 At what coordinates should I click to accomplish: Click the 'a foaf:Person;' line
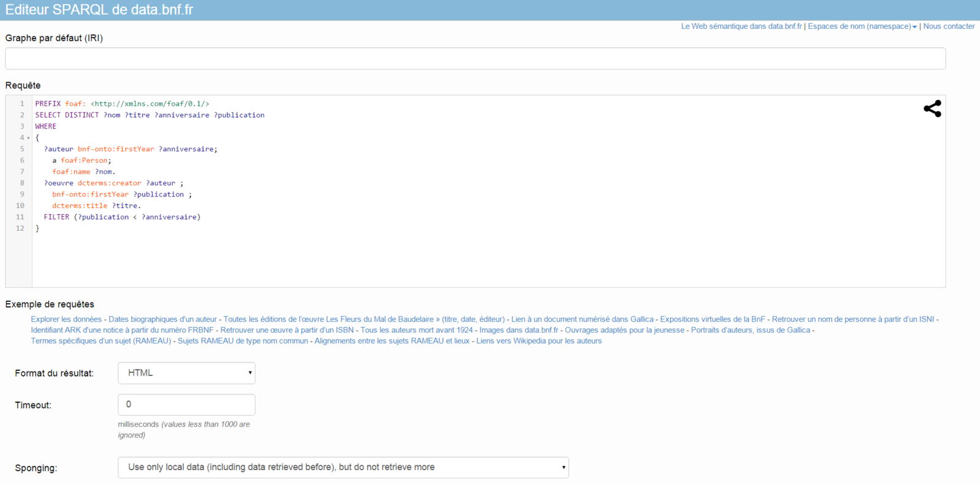[x=81, y=160]
